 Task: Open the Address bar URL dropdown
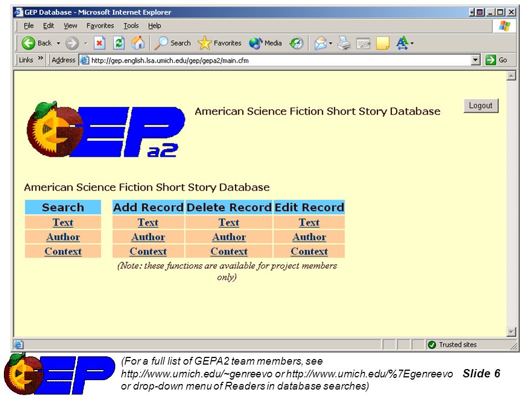coord(475,60)
